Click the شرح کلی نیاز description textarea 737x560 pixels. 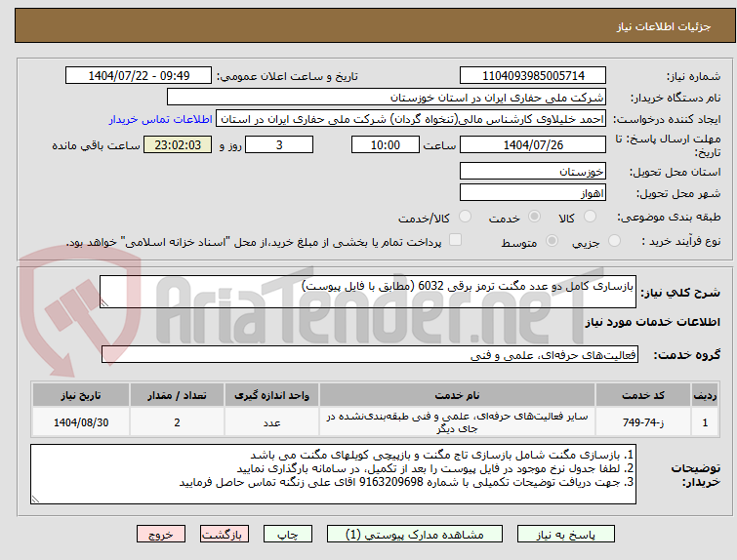coord(368,292)
